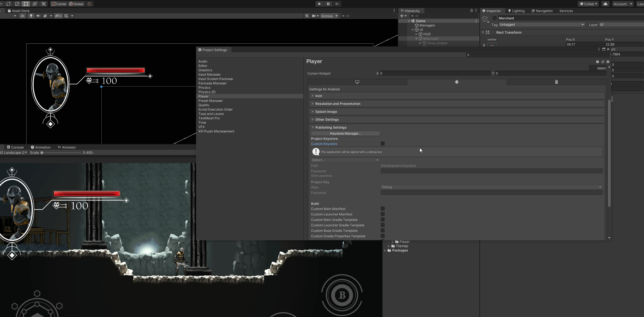This screenshot has height=317, width=644.
Task: Collapse the Merchant object in Hierarchy
Action: (x=416, y=39)
